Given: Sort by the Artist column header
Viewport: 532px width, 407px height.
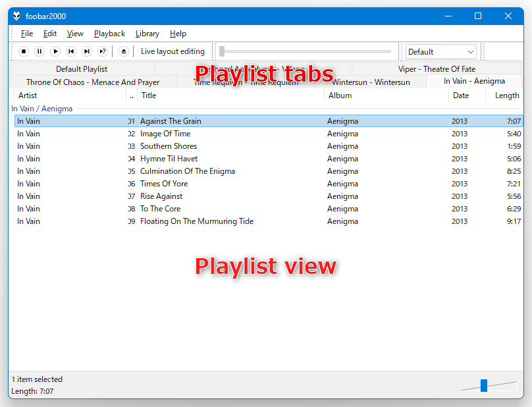Looking at the screenshot, I should pyautogui.click(x=70, y=95).
